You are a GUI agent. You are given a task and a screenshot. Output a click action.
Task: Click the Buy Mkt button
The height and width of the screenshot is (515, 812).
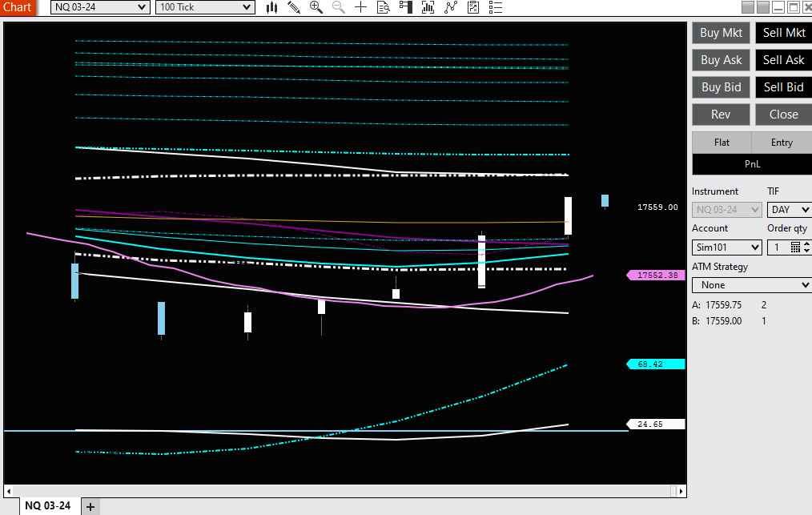pos(721,33)
